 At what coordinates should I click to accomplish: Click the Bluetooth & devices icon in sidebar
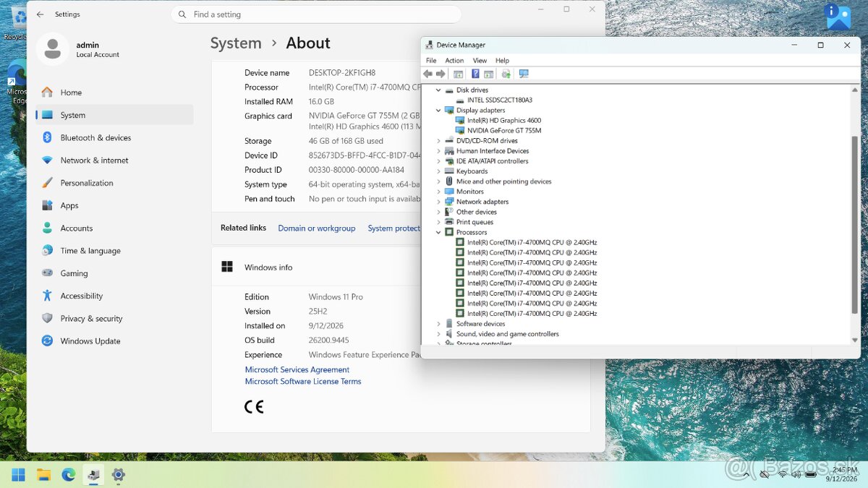pos(47,137)
